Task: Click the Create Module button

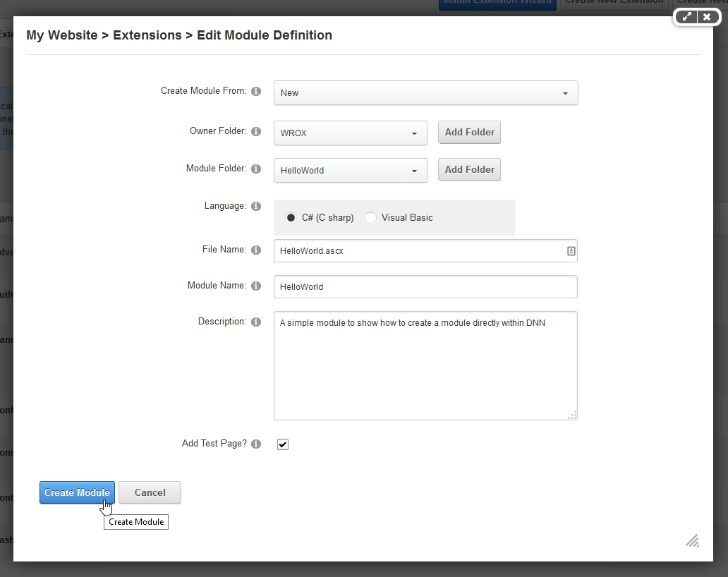Action: [x=77, y=492]
